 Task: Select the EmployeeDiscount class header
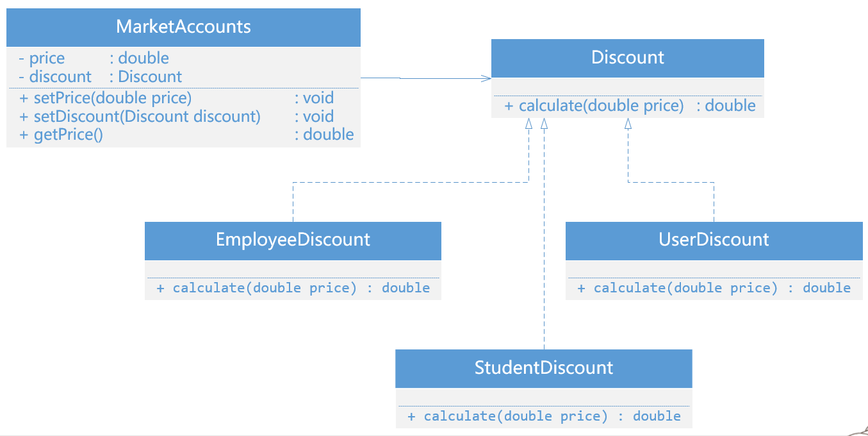[x=293, y=240]
